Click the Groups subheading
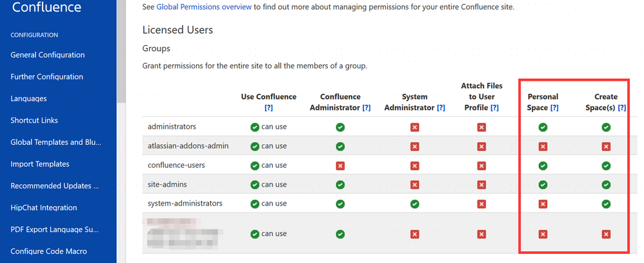644x263 pixels. (x=156, y=48)
